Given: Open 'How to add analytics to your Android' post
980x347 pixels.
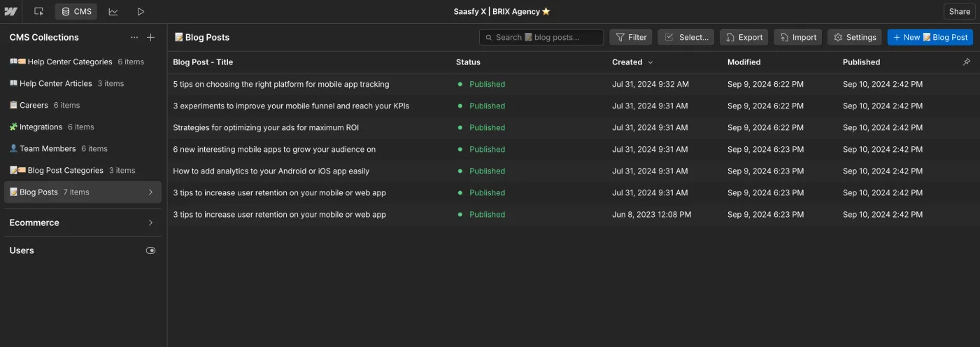Looking at the screenshot, I should pos(271,171).
